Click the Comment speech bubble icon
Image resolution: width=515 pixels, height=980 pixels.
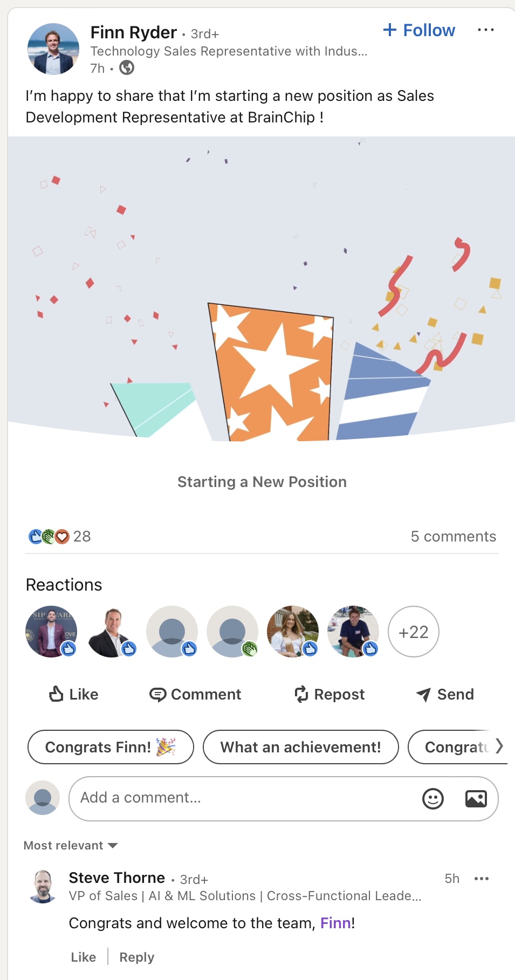point(157,695)
